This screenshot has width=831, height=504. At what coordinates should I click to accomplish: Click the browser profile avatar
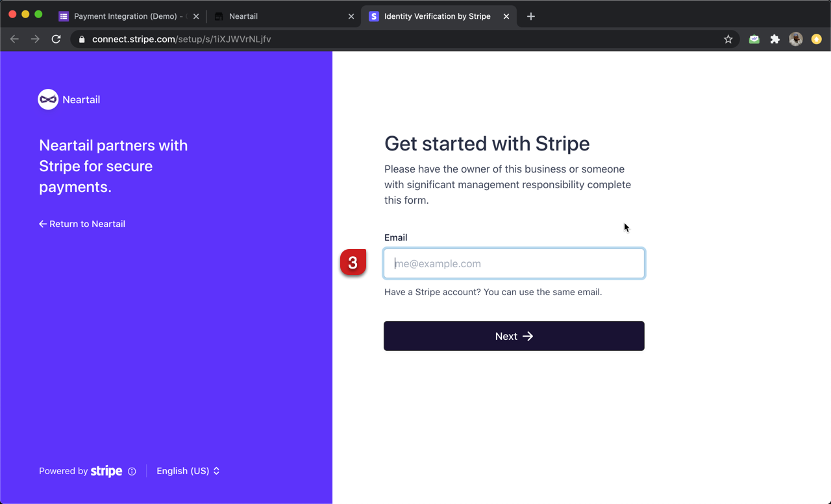click(x=795, y=39)
